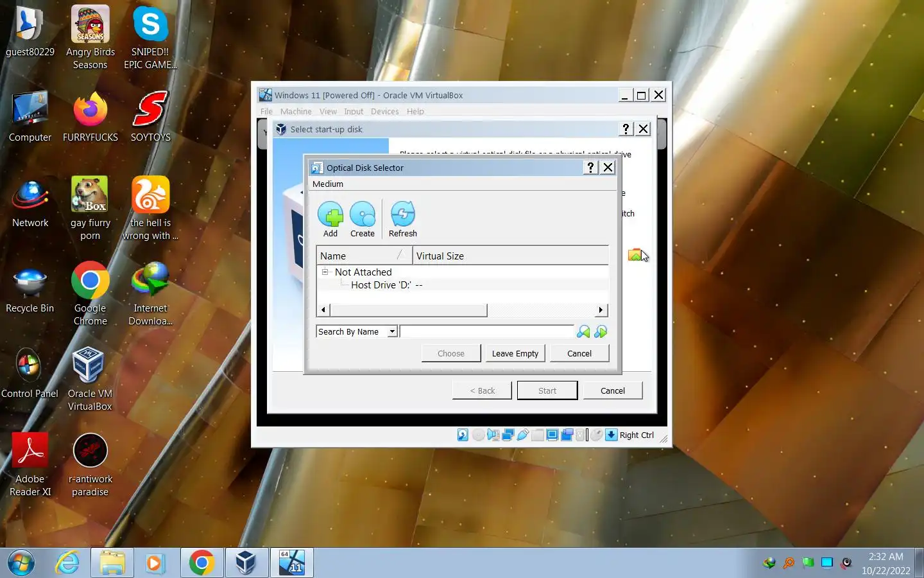924x578 pixels.
Task: Open the Help menu in VirtualBox window
Action: [415, 111]
